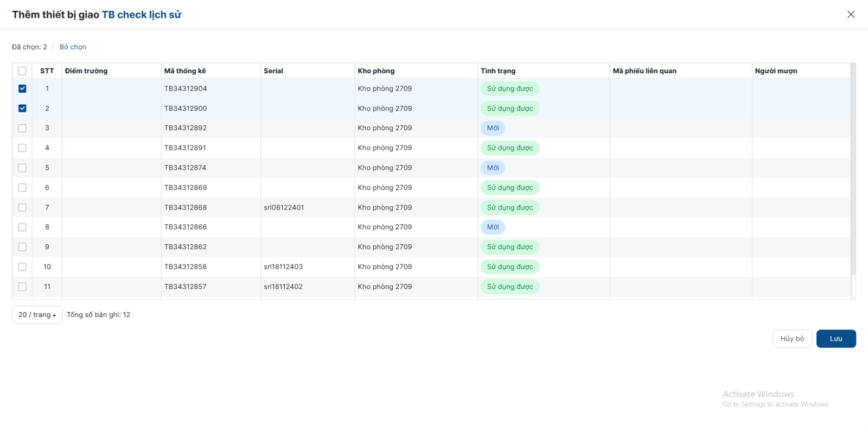This screenshot has height=431, width=868.
Task: Click serial srl06122401 cell
Action: 284,207
